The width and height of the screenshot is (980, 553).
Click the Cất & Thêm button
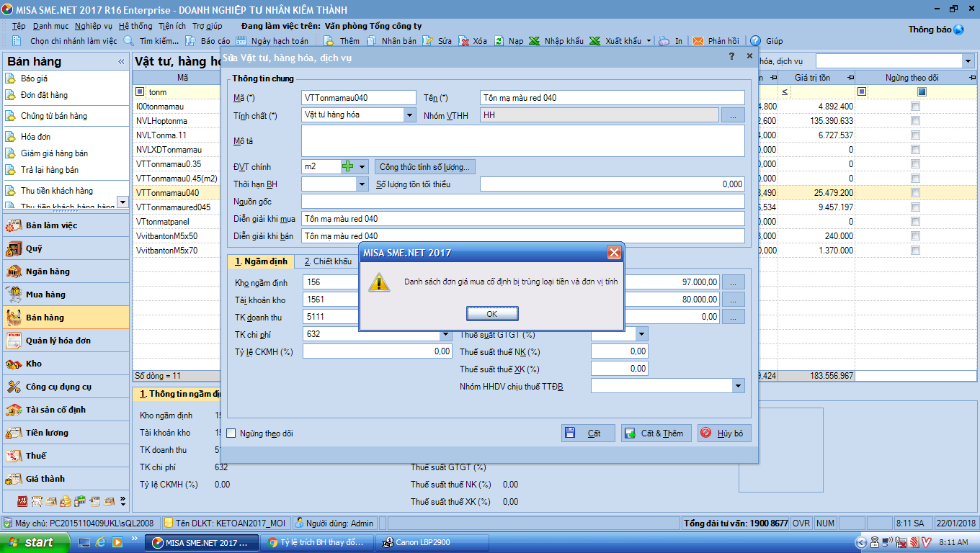click(x=656, y=433)
